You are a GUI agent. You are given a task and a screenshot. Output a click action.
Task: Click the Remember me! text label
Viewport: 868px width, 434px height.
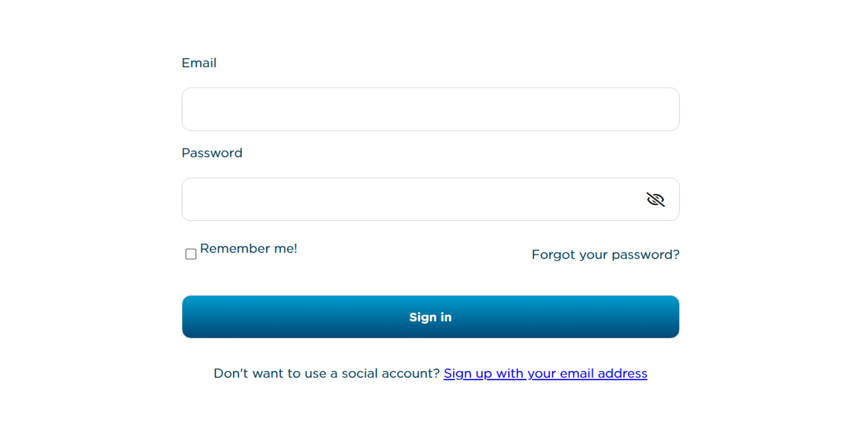click(248, 248)
